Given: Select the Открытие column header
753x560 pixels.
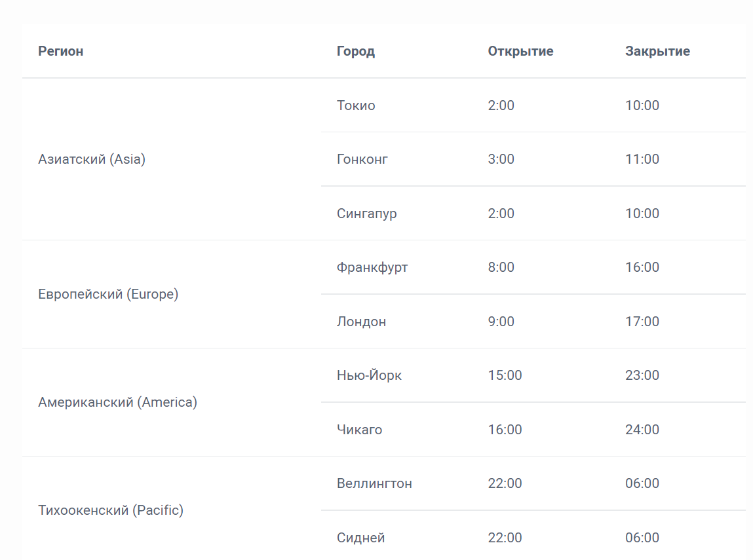Looking at the screenshot, I should coord(520,51).
